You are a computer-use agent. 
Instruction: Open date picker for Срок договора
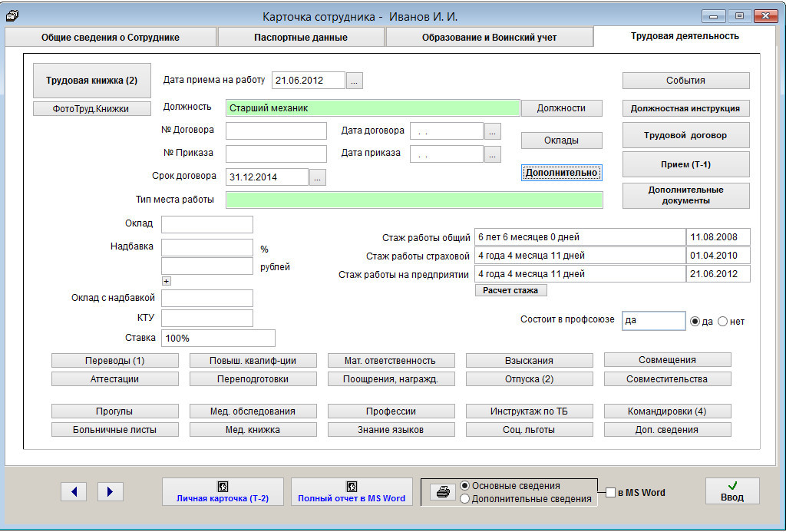[x=317, y=177]
